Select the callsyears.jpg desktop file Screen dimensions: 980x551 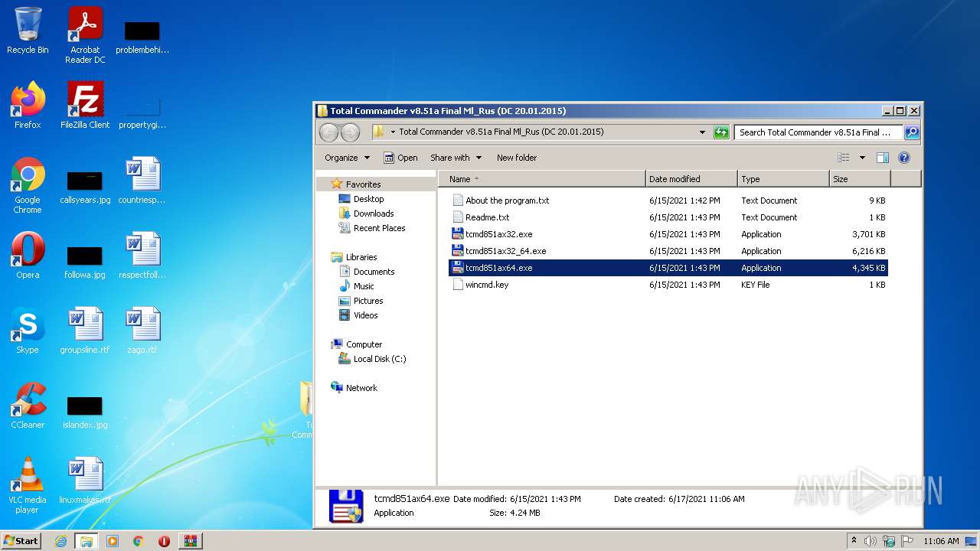click(85, 187)
